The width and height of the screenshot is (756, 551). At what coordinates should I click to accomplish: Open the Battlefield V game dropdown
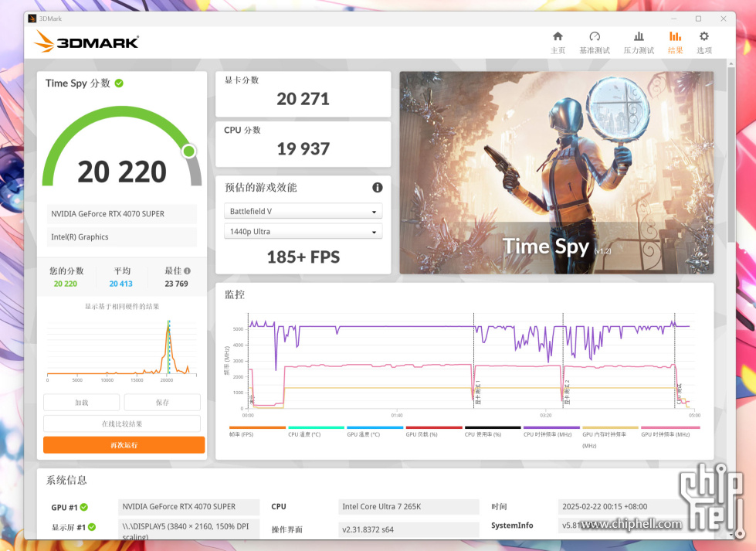303,211
